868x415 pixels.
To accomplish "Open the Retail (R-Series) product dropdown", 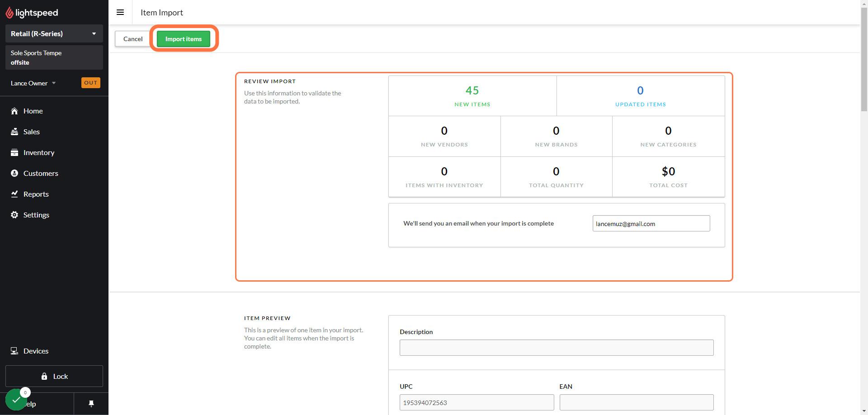I will tap(54, 33).
